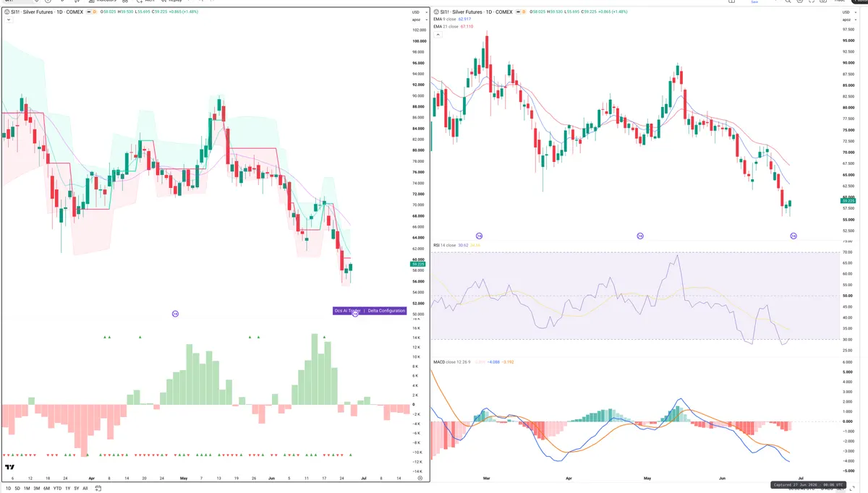Viewport: 868px width, 493px height.
Task: Collapse the left chart's indicator legend
Action: (x=7, y=20)
